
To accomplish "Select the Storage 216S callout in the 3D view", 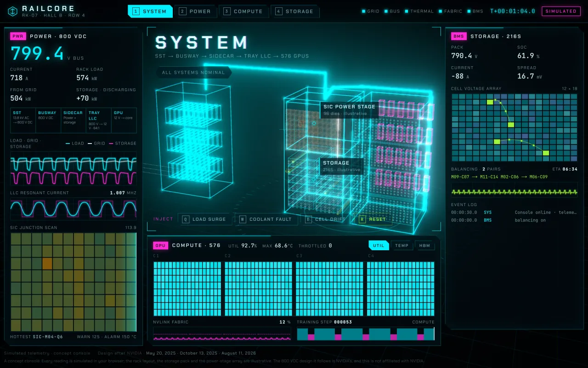I will [341, 166].
